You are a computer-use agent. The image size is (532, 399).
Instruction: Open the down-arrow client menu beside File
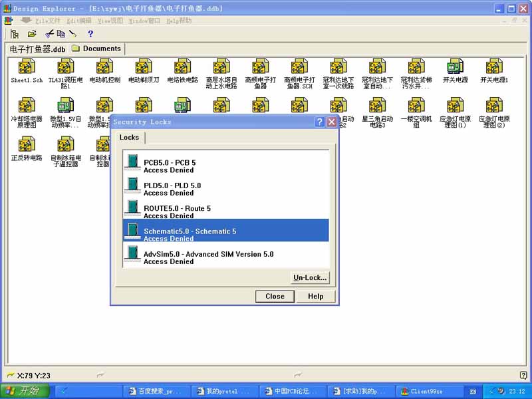pos(26,21)
